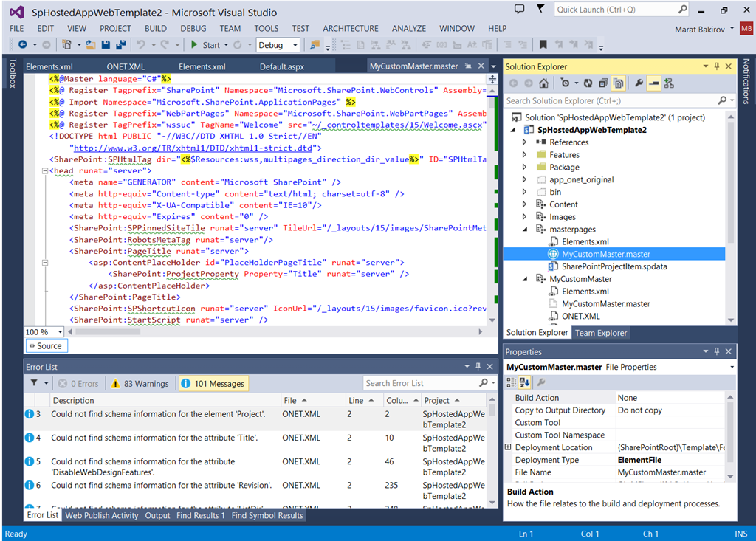
Task: Select app_onet_original folder in tree
Action: (581, 180)
